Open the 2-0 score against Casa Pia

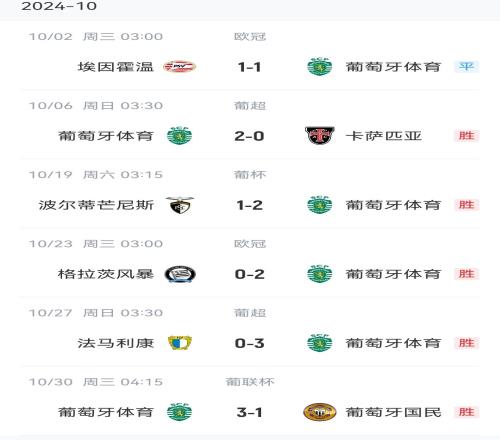click(x=249, y=136)
